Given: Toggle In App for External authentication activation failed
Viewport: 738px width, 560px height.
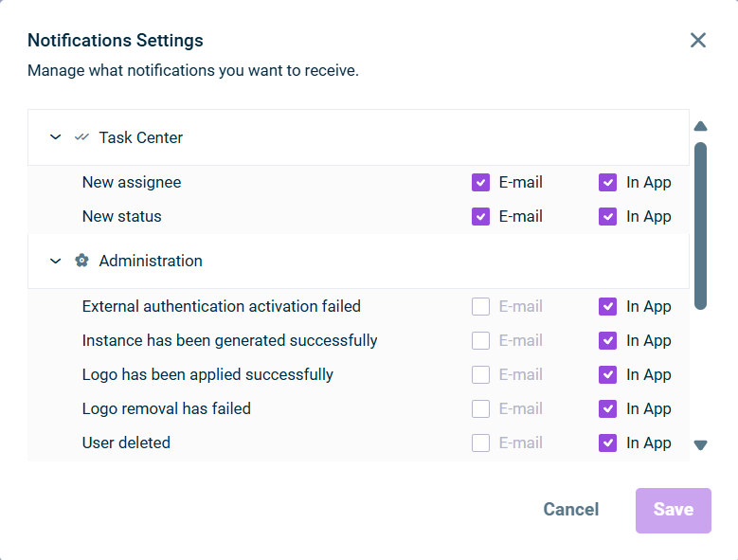Looking at the screenshot, I should click(x=608, y=307).
